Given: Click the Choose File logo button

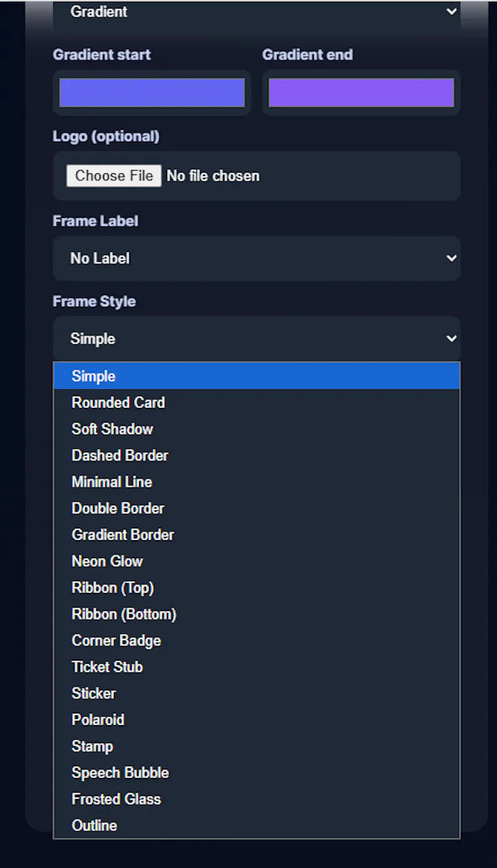Looking at the screenshot, I should pyautogui.click(x=114, y=176).
